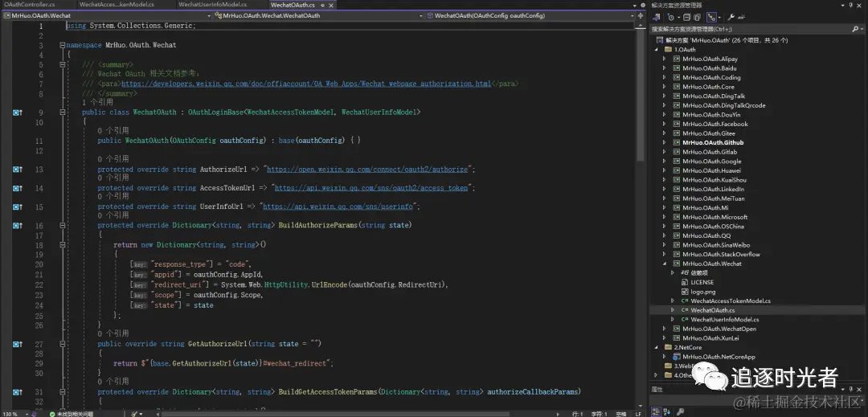Viewport: 868px width, 417px height.
Task: Open the Wechat webpage authorization doc link
Action: pos(306,84)
